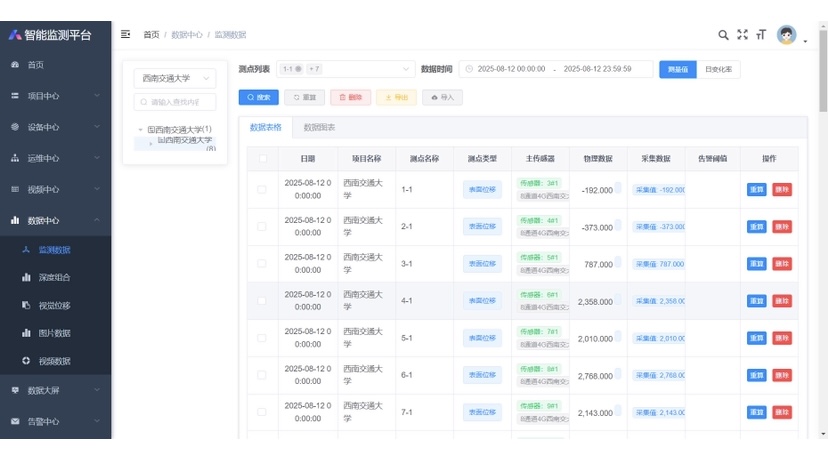
Task: Open the user avatar menu
Action: pyautogui.click(x=787, y=35)
